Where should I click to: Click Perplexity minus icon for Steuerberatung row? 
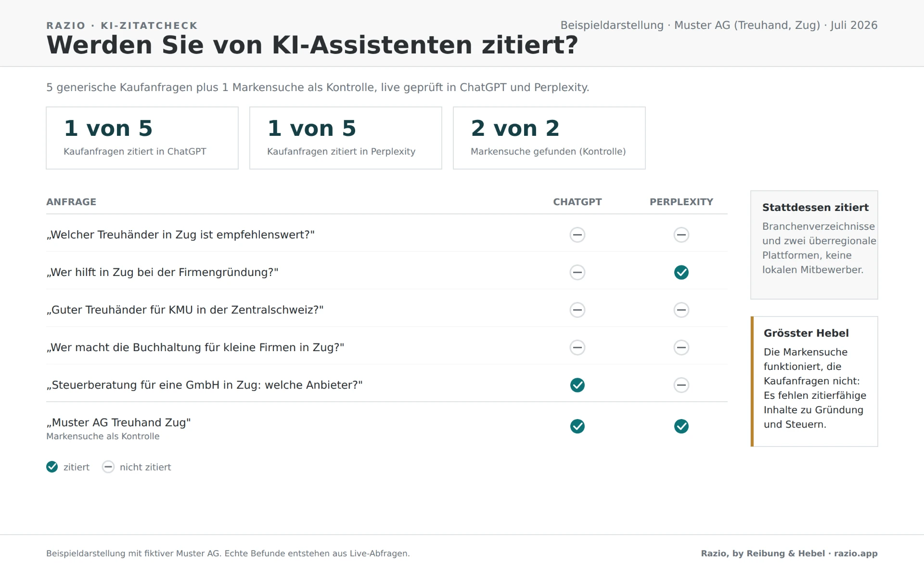pos(681,385)
